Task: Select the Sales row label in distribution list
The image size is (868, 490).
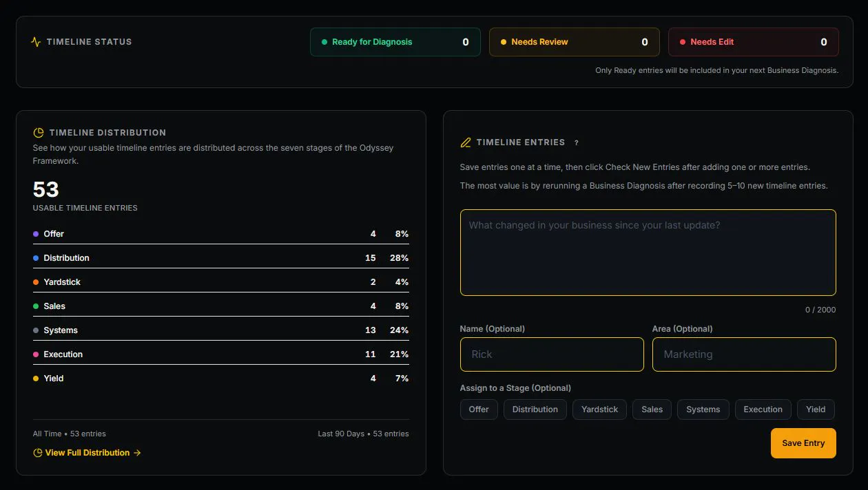Action: 54,306
